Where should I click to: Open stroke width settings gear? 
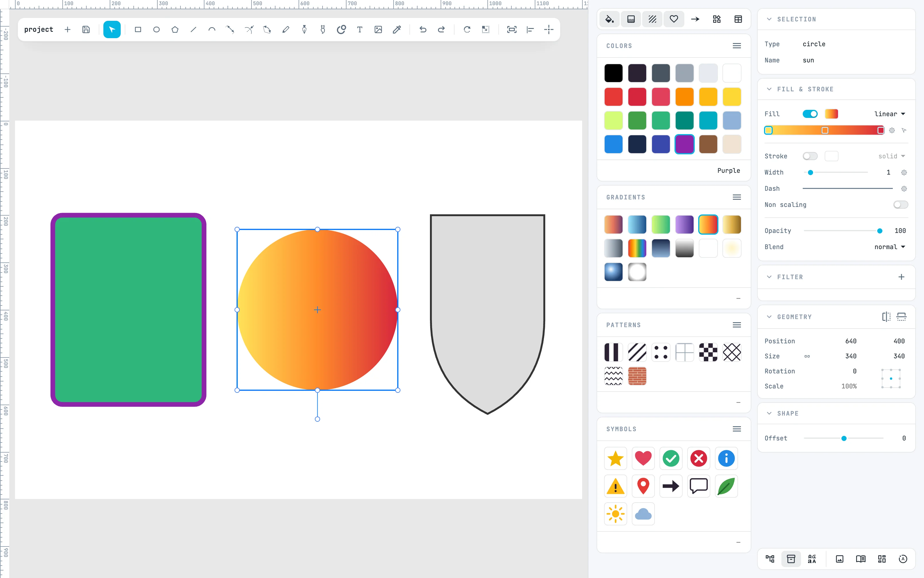click(x=904, y=173)
